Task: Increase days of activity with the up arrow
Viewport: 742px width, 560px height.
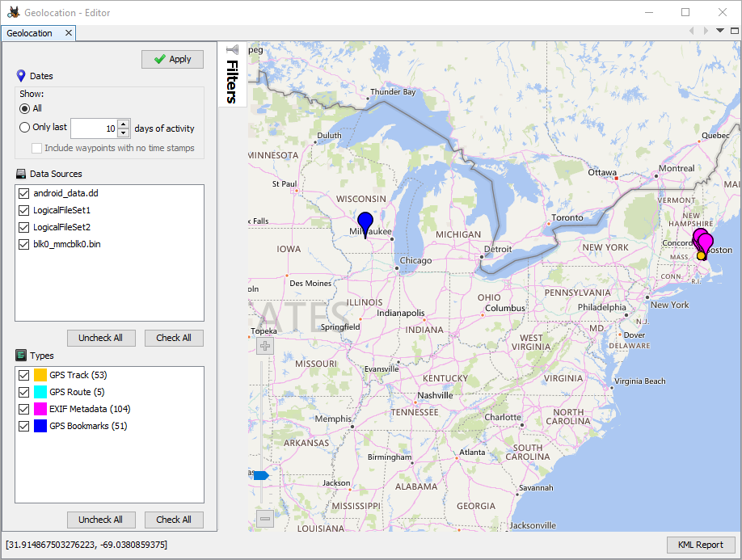Action: 123,124
